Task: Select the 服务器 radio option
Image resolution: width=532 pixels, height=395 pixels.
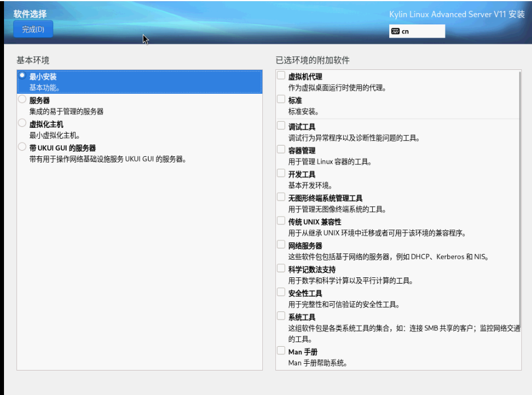Action: click(23, 99)
